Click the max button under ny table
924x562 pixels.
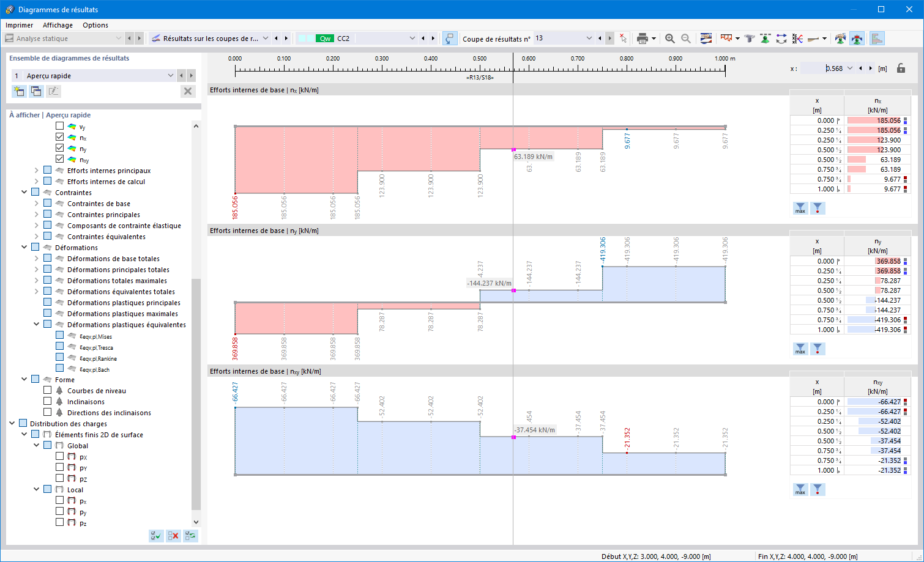(x=800, y=349)
